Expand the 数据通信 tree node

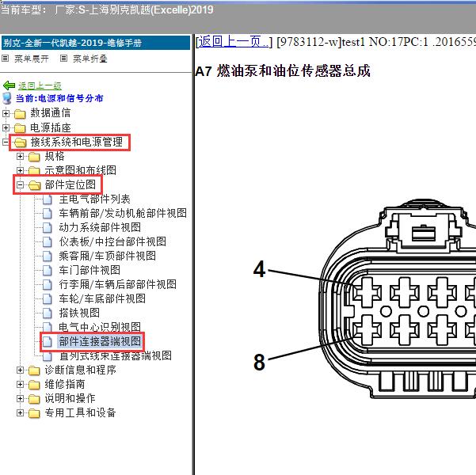coord(6,113)
